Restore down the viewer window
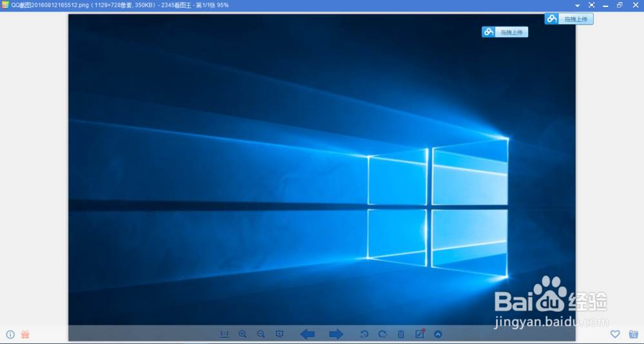Screen dimensions: 644x344 (620, 5)
